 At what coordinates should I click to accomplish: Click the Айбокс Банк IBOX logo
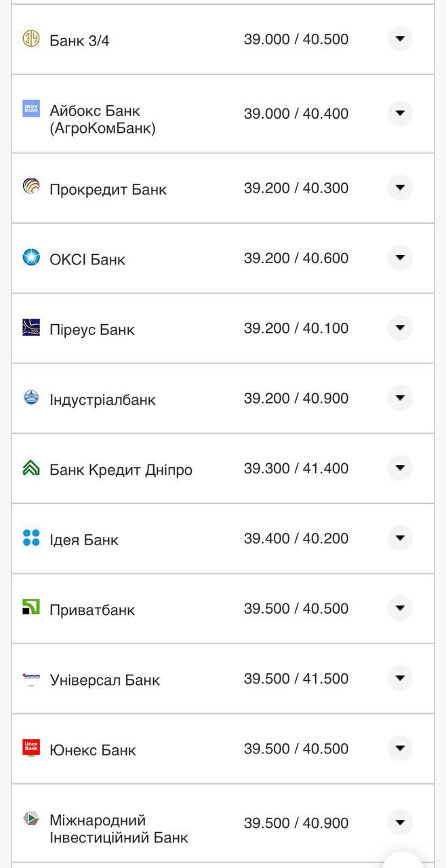tap(31, 109)
